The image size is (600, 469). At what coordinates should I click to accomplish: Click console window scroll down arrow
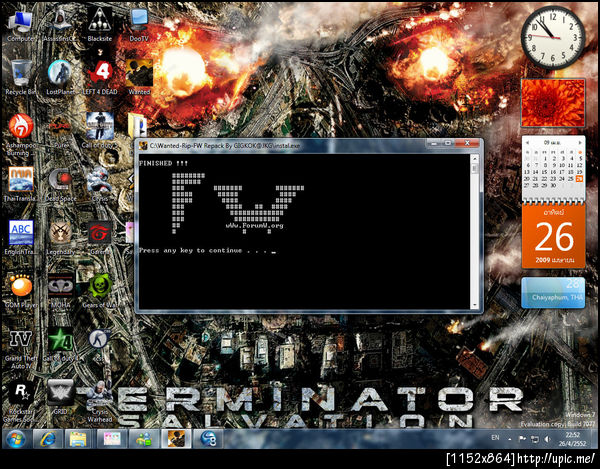(474, 305)
